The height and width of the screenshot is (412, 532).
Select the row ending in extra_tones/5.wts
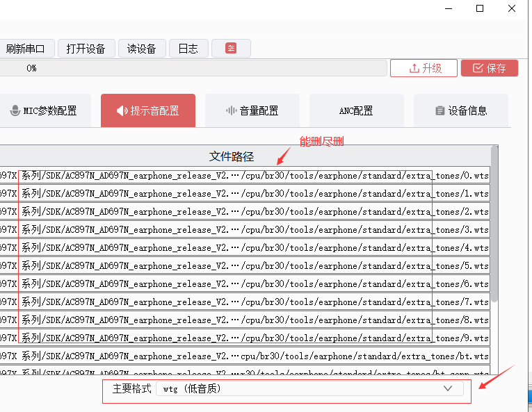coord(245,265)
